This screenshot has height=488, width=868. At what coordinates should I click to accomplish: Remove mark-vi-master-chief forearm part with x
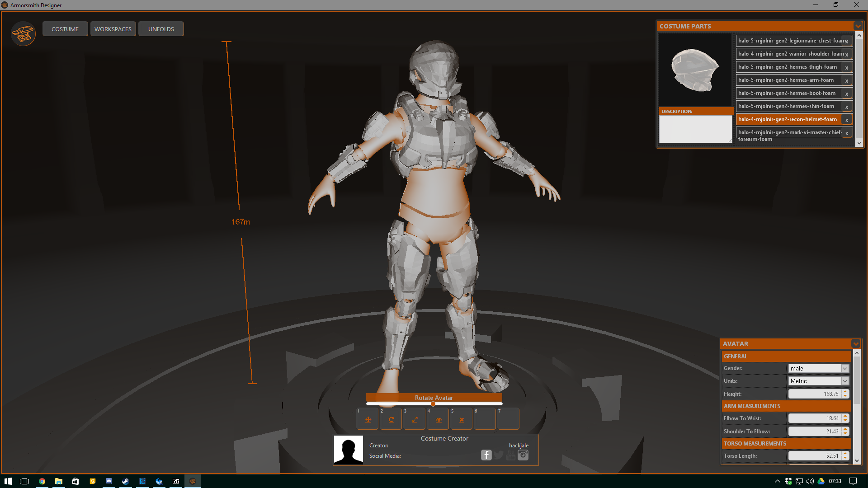click(x=847, y=133)
